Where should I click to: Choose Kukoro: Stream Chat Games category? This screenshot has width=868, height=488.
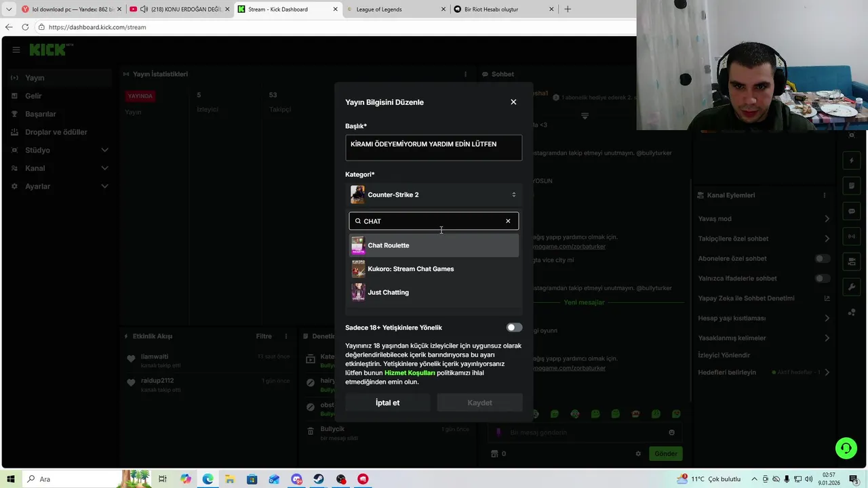(434, 269)
